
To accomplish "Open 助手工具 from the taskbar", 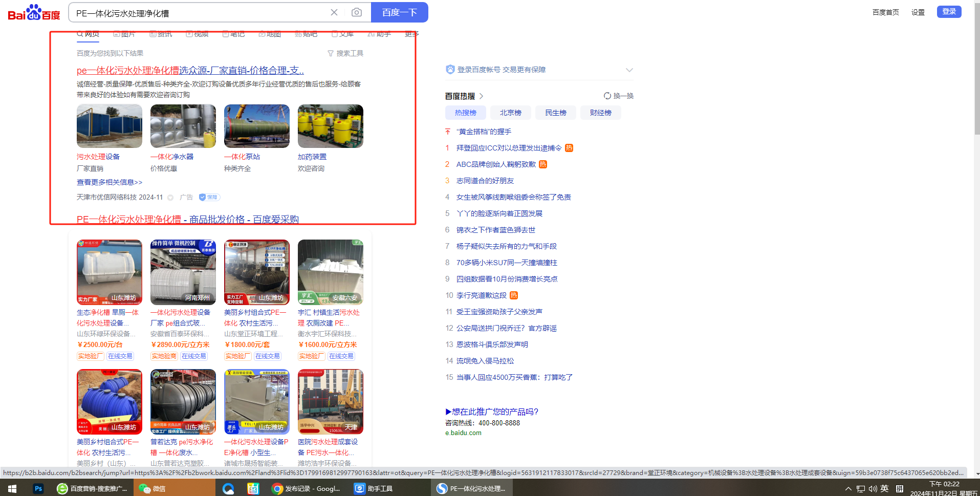I will point(374,489).
